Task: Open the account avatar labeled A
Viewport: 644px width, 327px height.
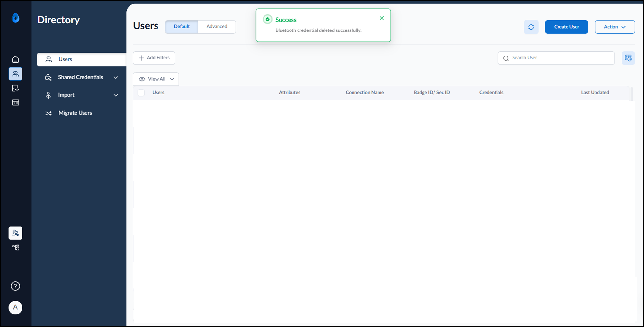Action: 15,307
